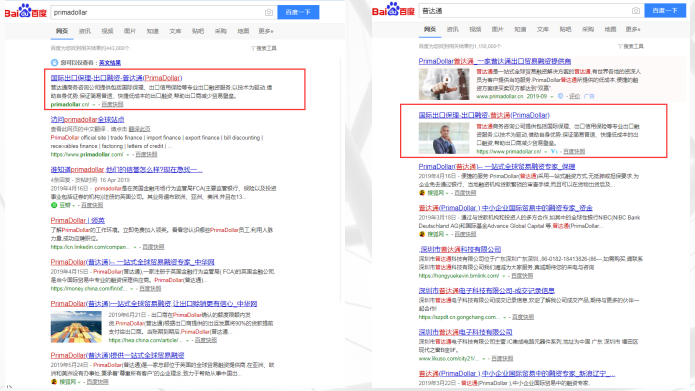The width and height of the screenshot is (695, 391).
Task: Open 搜索工具 filter in the right 普达通 page
Action: (x=631, y=47)
